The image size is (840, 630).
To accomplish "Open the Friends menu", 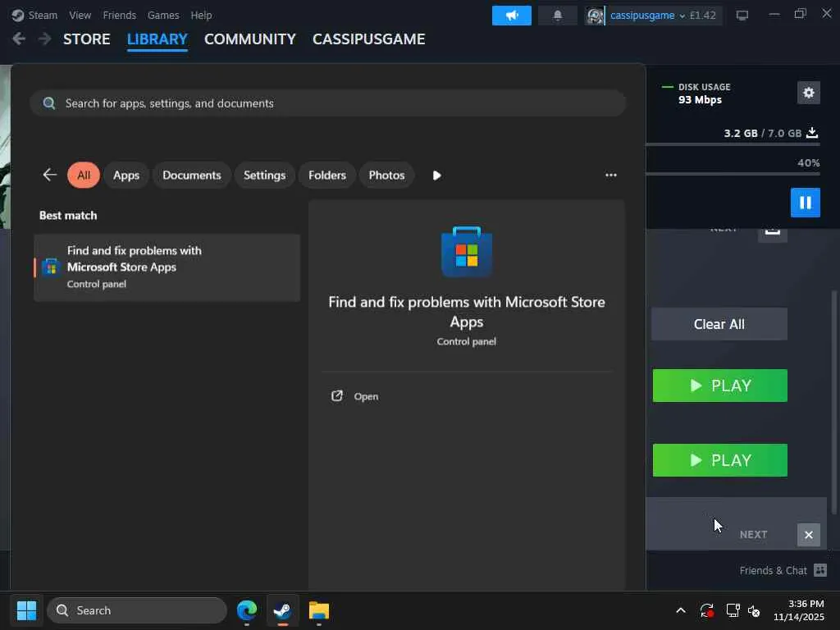I will click(x=119, y=15).
